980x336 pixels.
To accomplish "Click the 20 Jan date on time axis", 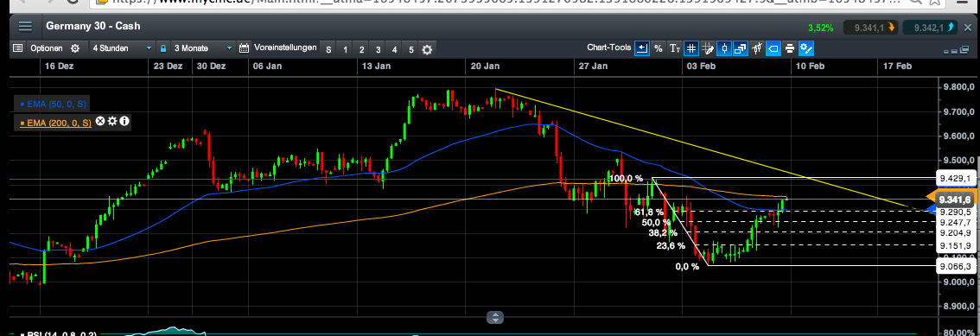I will pos(486,66).
